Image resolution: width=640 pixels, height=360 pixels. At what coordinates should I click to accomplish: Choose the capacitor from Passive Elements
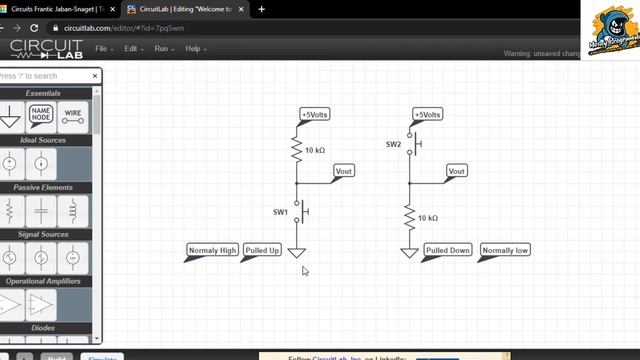[x=41, y=211]
